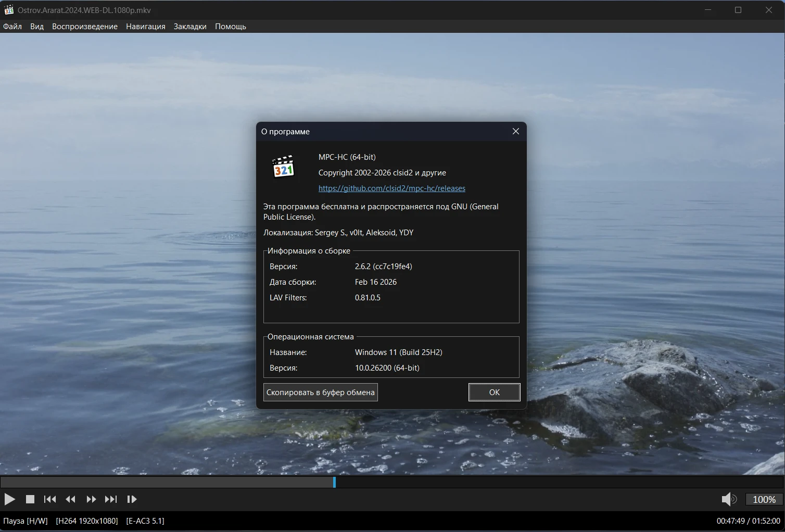Mute audio with the speaker icon
The width and height of the screenshot is (785, 532).
pos(728,499)
